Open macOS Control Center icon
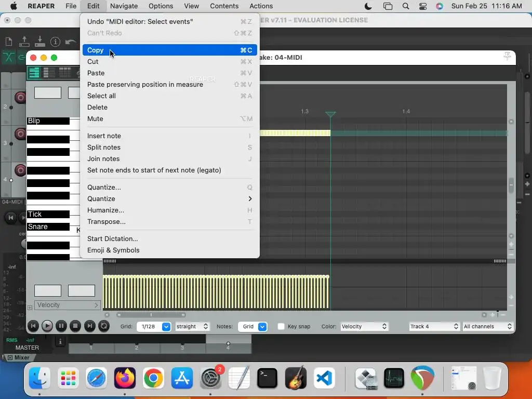This screenshot has width=532, height=399. (x=423, y=6)
